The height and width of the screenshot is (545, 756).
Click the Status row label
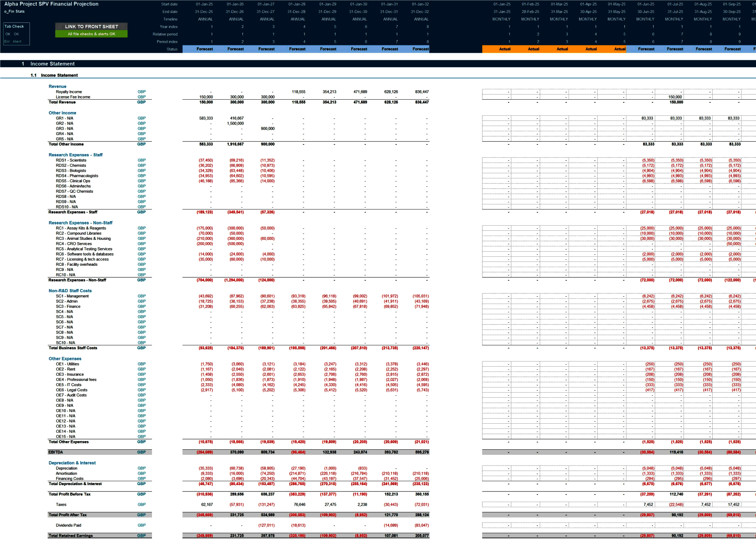click(x=172, y=49)
